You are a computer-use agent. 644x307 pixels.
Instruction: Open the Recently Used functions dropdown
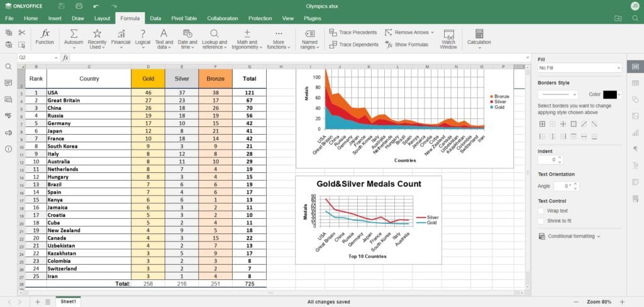[97, 40]
